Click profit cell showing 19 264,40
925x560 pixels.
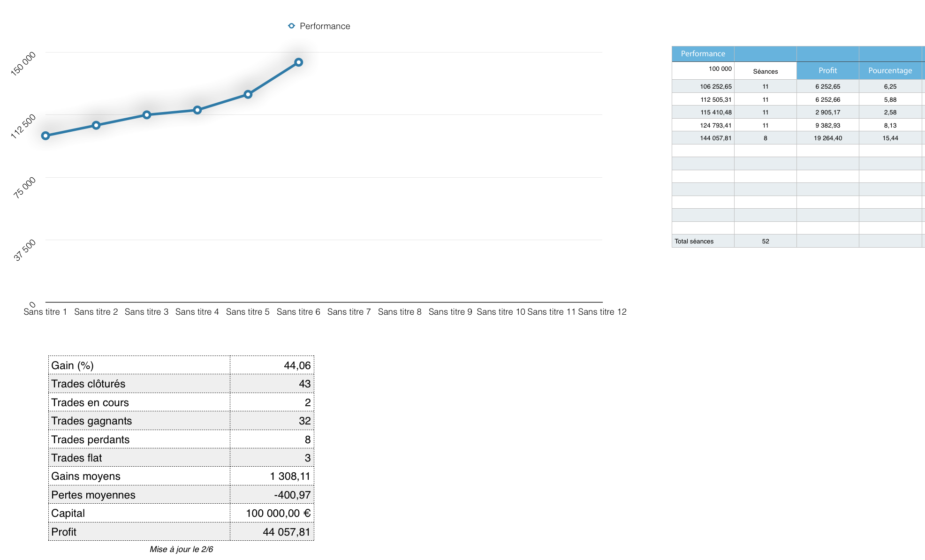point(827,138)
